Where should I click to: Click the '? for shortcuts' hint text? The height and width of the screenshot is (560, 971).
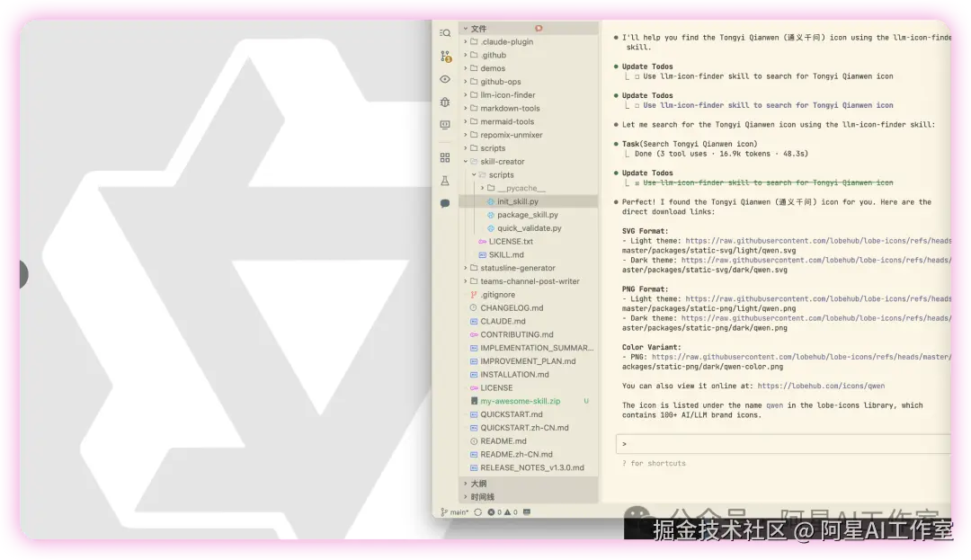(654, 463)
